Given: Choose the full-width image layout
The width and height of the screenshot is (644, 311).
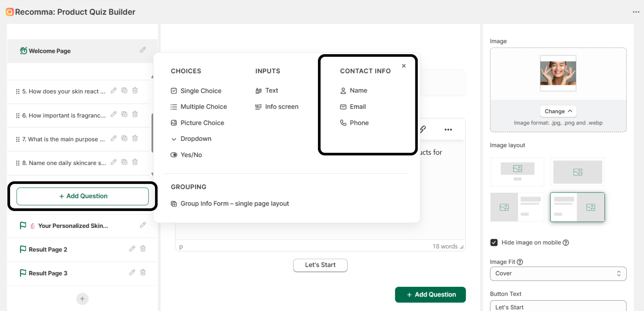Looking at the screenshot, I should 577,172.
